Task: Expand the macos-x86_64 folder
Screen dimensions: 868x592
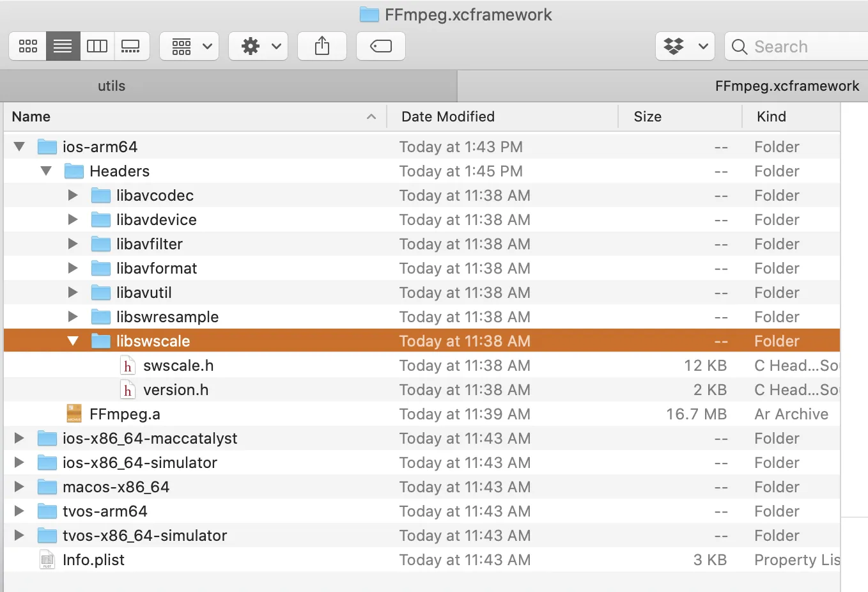Action: pos(19,487)
